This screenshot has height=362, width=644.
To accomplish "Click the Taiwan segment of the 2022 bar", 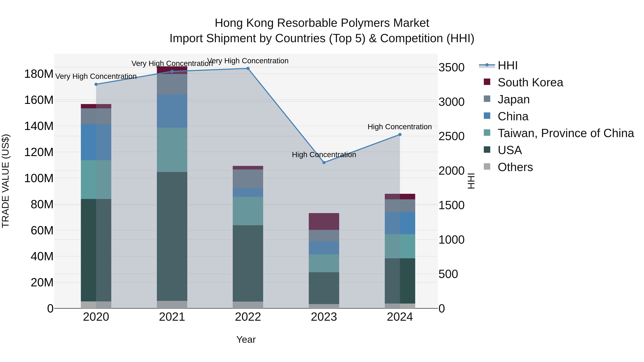I will point(248,211).
